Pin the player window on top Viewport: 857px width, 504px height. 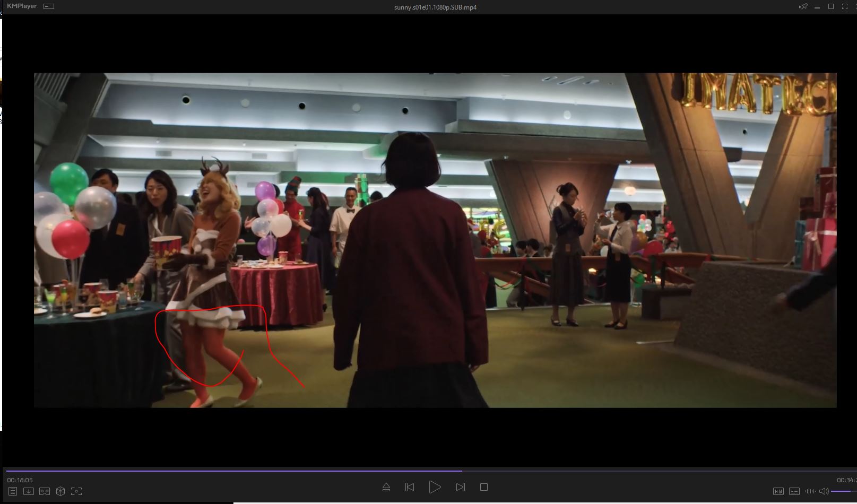tap(803, 7)
